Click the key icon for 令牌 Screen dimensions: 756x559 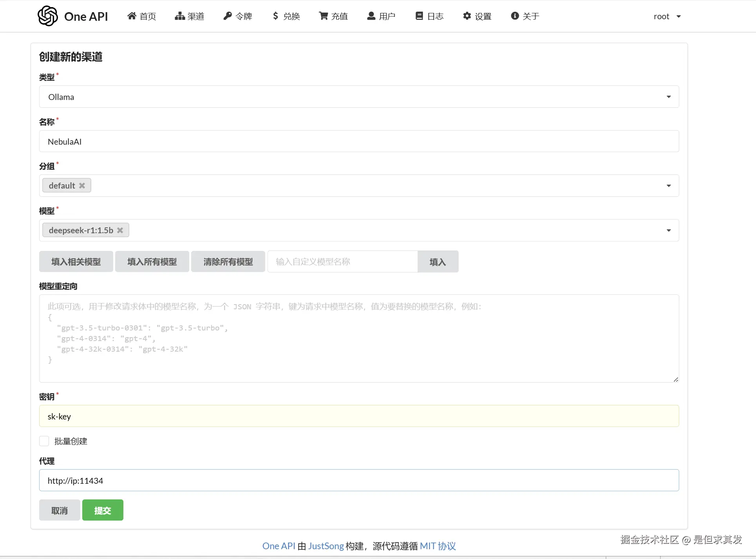tap(228, 16)
